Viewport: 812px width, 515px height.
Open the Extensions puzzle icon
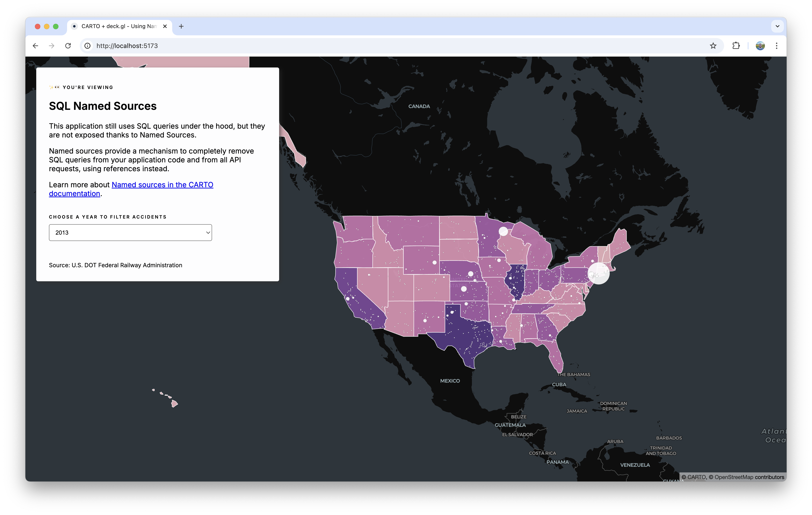point(736,46)
